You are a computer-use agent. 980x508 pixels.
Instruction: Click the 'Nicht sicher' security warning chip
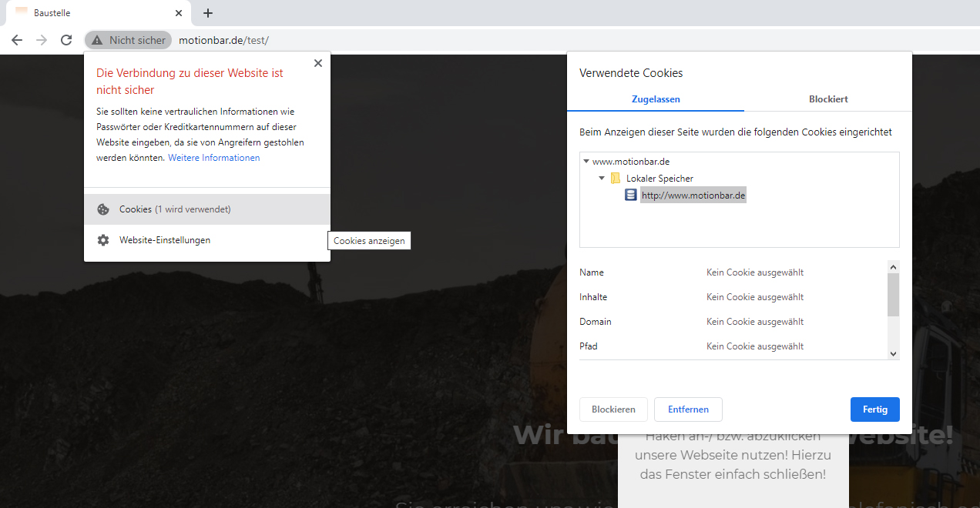128,40
